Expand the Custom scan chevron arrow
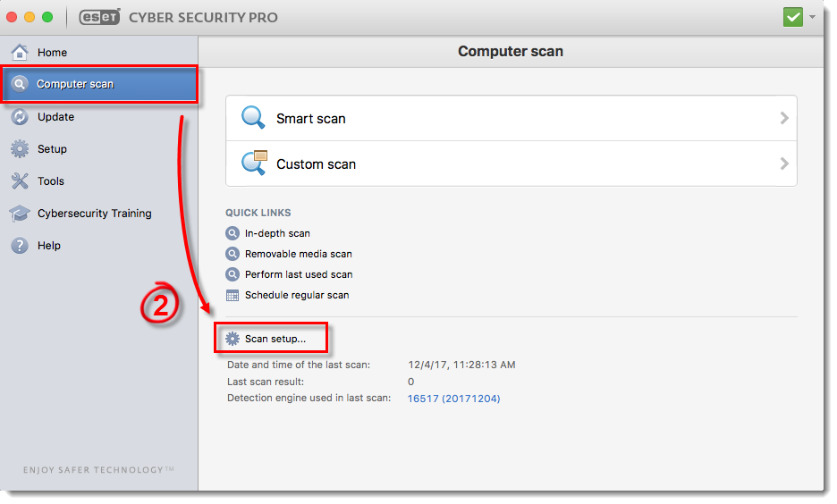The image size is (837, 504). click(x=784, y=164)
